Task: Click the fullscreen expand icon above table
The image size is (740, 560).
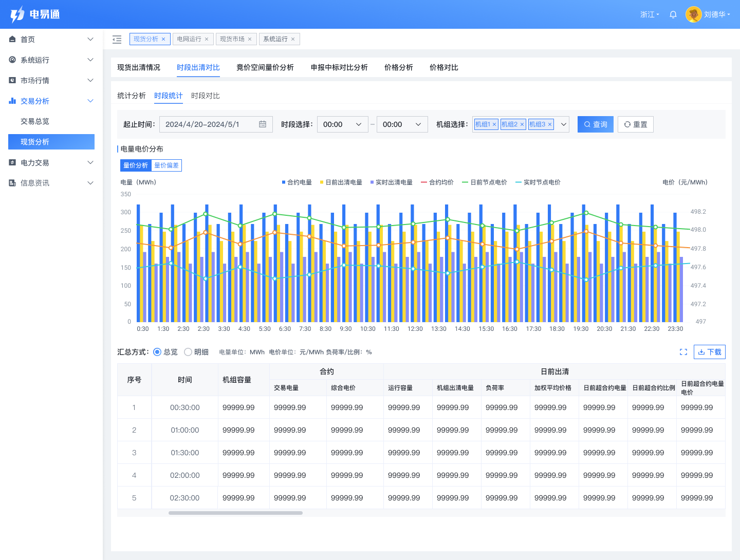Action: pos(683,352)
